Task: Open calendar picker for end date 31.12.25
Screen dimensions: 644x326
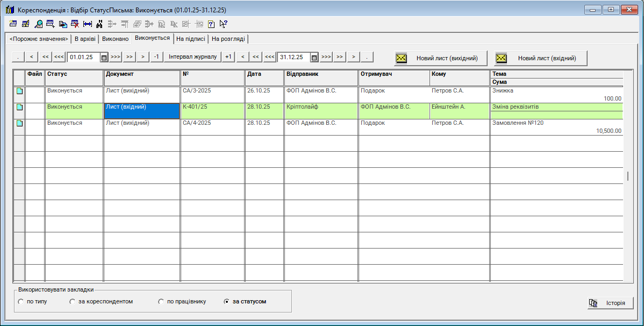Action: [314, 57]
